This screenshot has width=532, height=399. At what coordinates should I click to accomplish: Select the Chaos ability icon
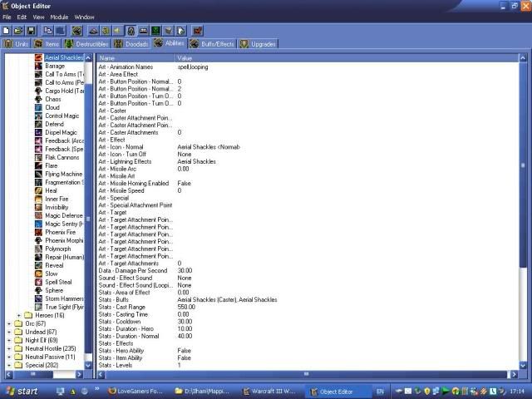tap(39, 99)
